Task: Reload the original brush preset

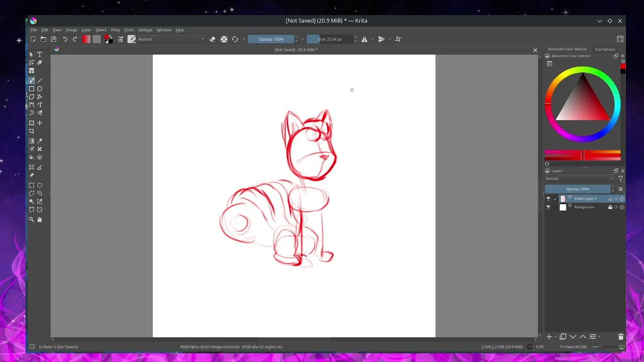Action: (235, 39)
